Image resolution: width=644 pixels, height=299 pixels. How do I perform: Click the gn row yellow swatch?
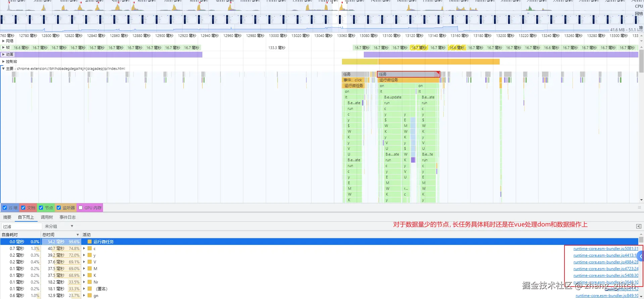[x=90, y=296]
